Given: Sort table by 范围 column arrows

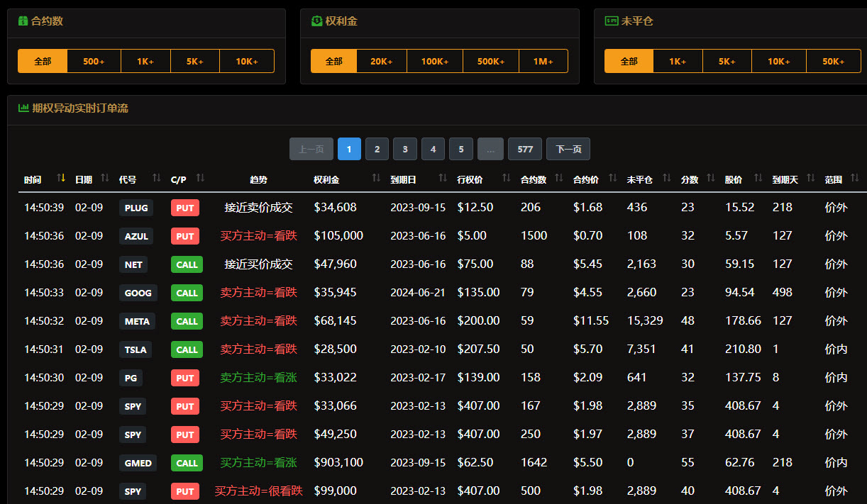Looking at the screenshot, I should point(854,179).
